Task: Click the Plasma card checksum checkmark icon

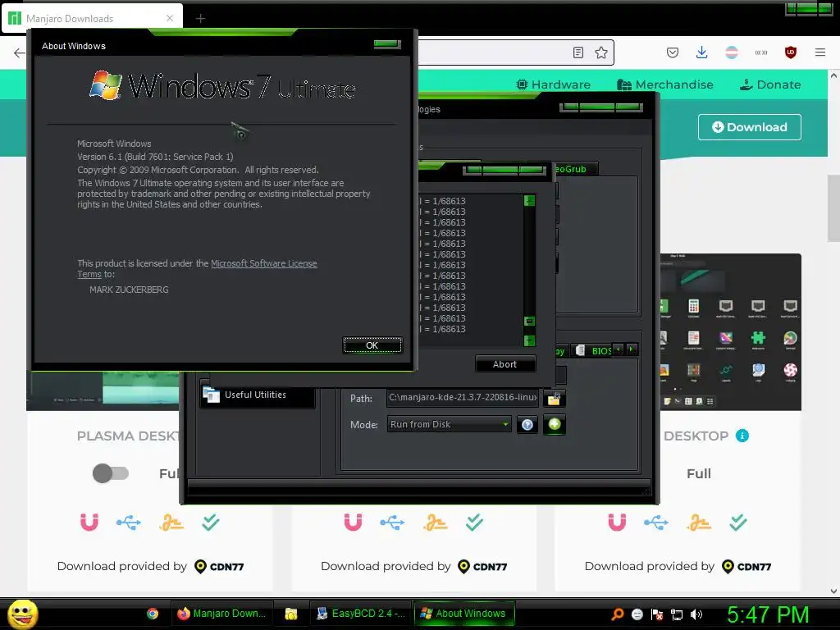Action: (211, 522)
